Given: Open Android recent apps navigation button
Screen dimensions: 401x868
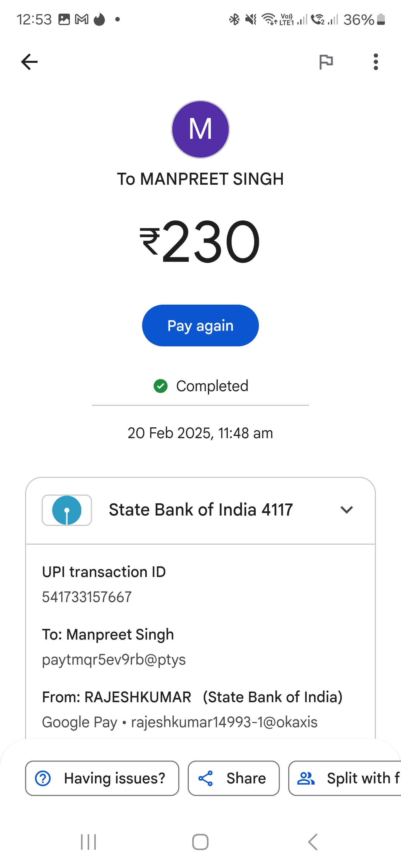Looking at the screenshot, I should pyautogui.click(x=88, y=842).
